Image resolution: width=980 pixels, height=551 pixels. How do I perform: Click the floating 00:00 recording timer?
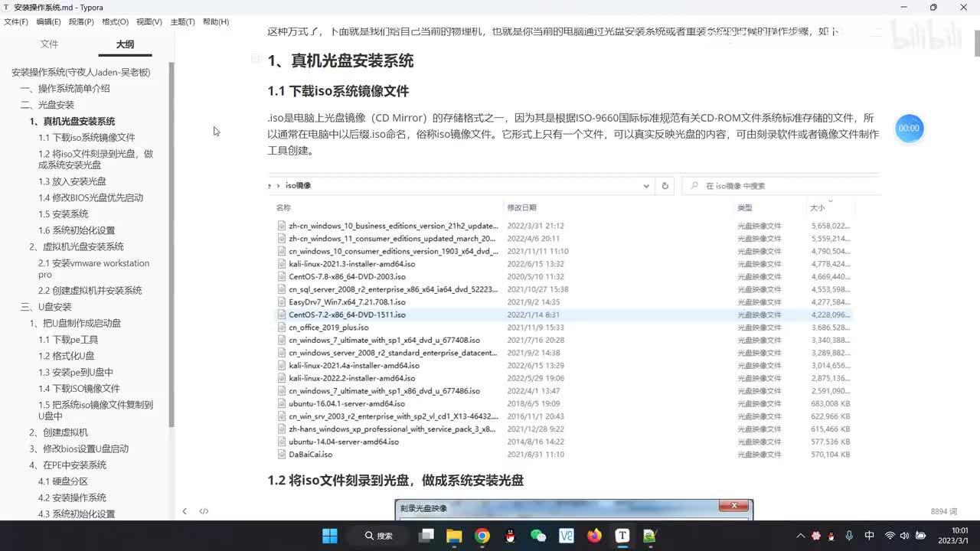[x=909, y=128]
